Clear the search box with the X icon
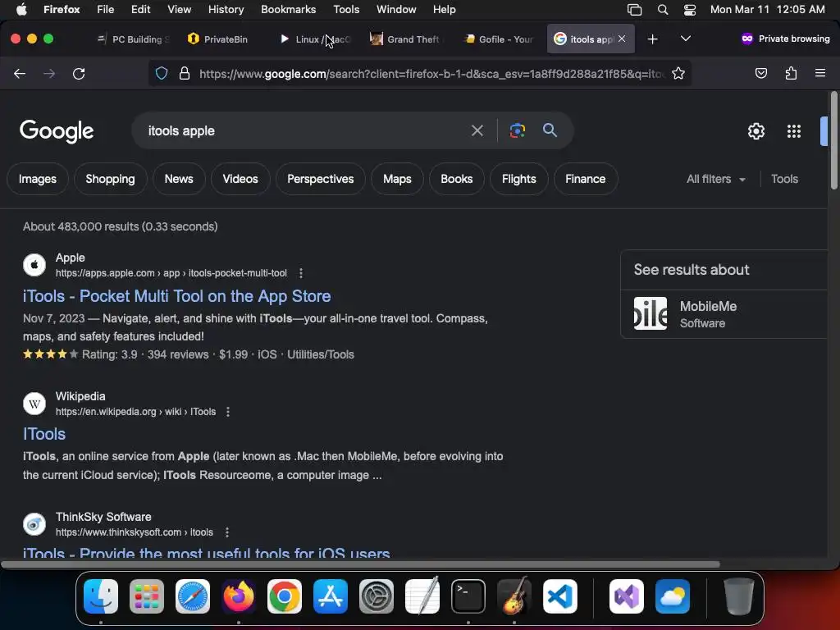 (x=477, y=130)
